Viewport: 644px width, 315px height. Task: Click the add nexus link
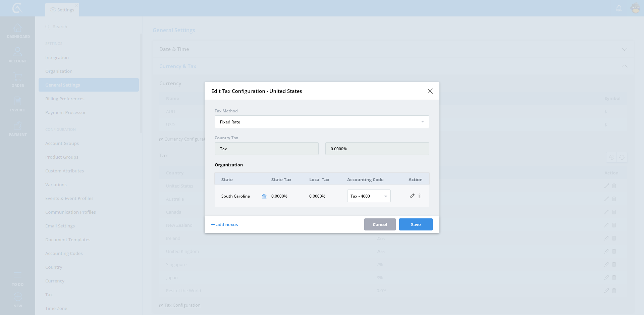pos(224,224)
